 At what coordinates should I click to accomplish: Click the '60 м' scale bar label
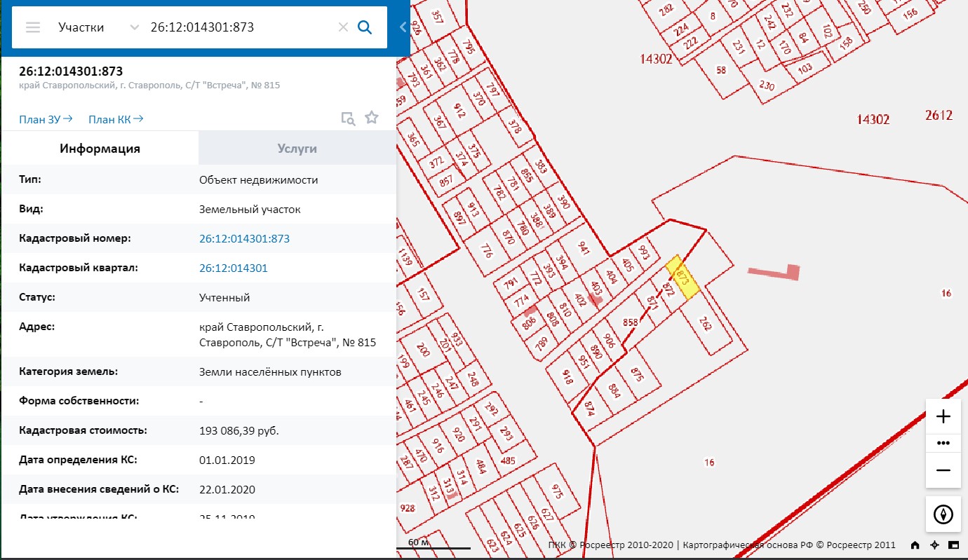(418, 542)
